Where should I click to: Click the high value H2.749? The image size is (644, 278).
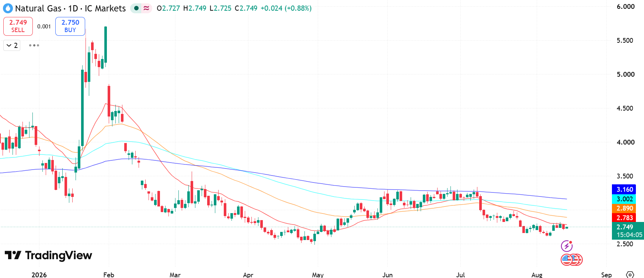coord(195,8)
